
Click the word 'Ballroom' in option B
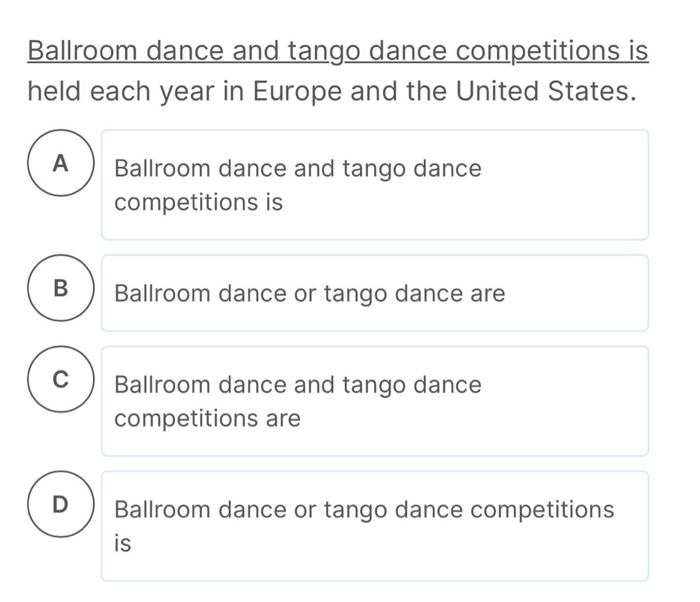(x=162, y=293)
